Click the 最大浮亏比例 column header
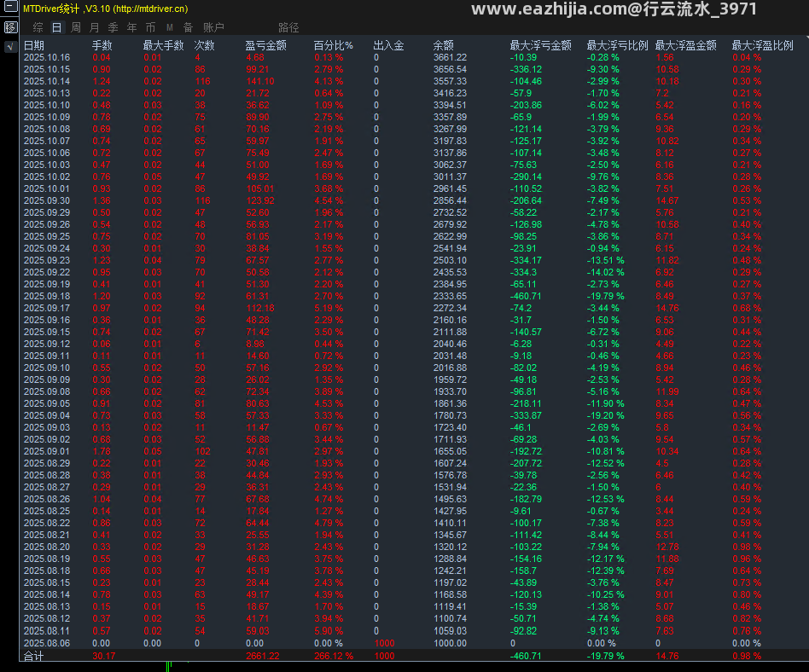Screen dimensions: 809x672 (617, 45)
